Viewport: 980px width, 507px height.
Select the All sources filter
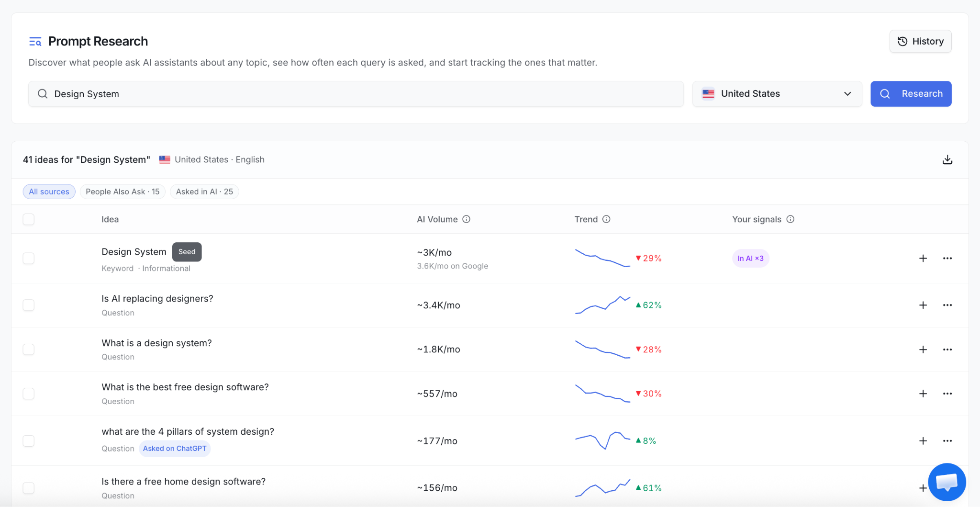(49, 192)
